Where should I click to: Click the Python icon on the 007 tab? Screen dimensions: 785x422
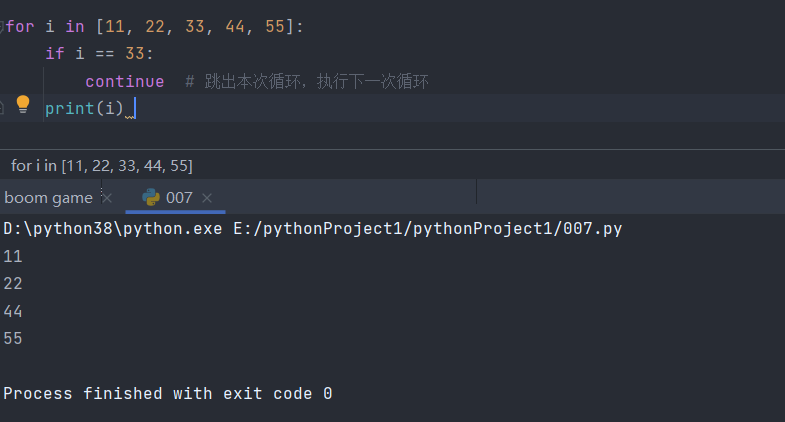point(151,197)
